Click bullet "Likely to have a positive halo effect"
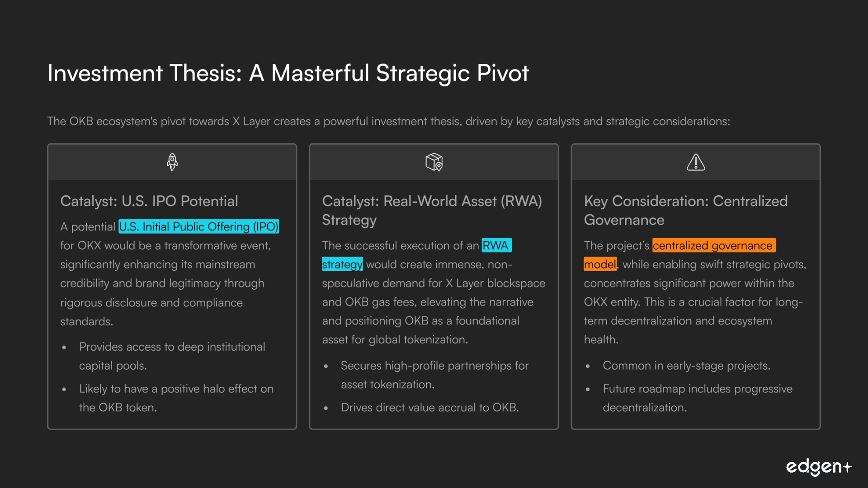This screenshot has height=488, width=868. tap(176, 398)
